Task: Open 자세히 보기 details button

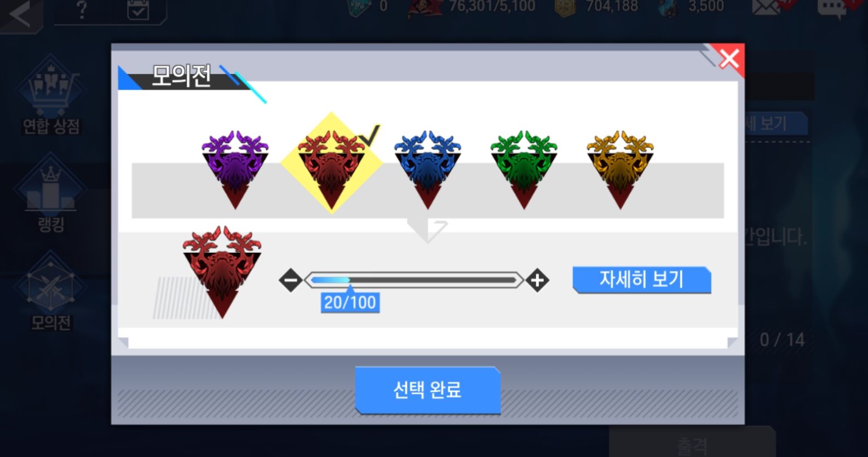Action: click(x=641, y=280)
